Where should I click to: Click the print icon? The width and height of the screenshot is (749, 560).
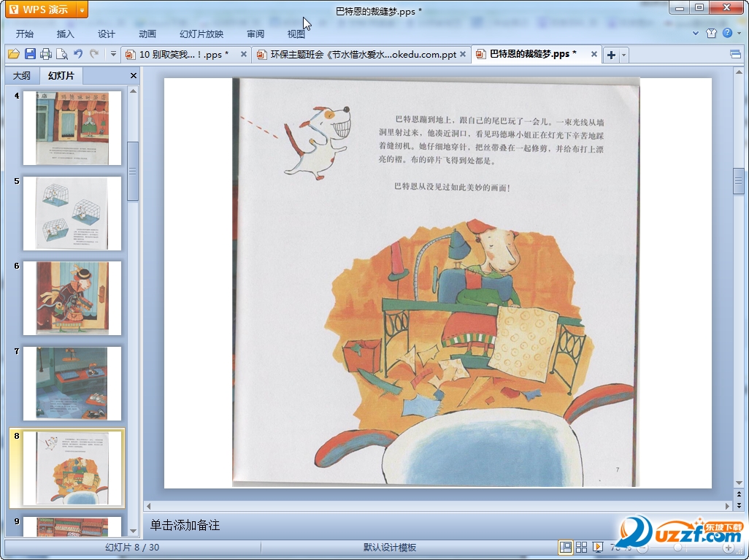coord(46,54)
